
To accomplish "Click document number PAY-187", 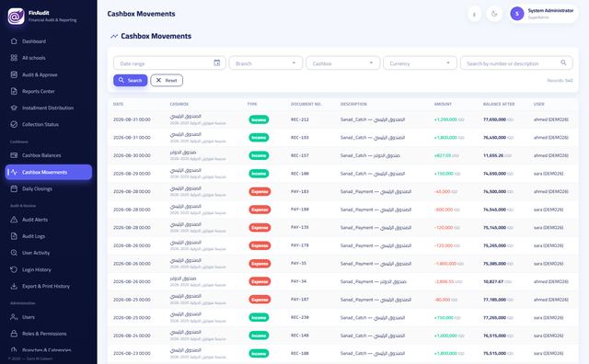I will click(300, 300).
